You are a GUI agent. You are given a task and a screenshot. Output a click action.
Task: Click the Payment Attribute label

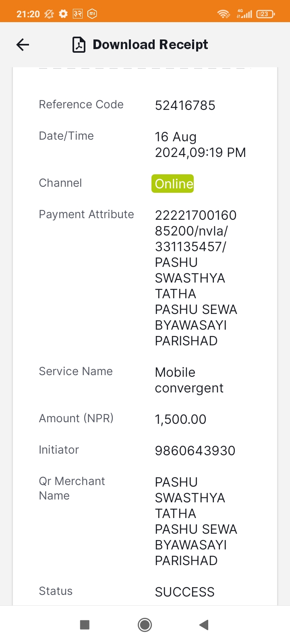pyautogui.click(x=87, y=215)
